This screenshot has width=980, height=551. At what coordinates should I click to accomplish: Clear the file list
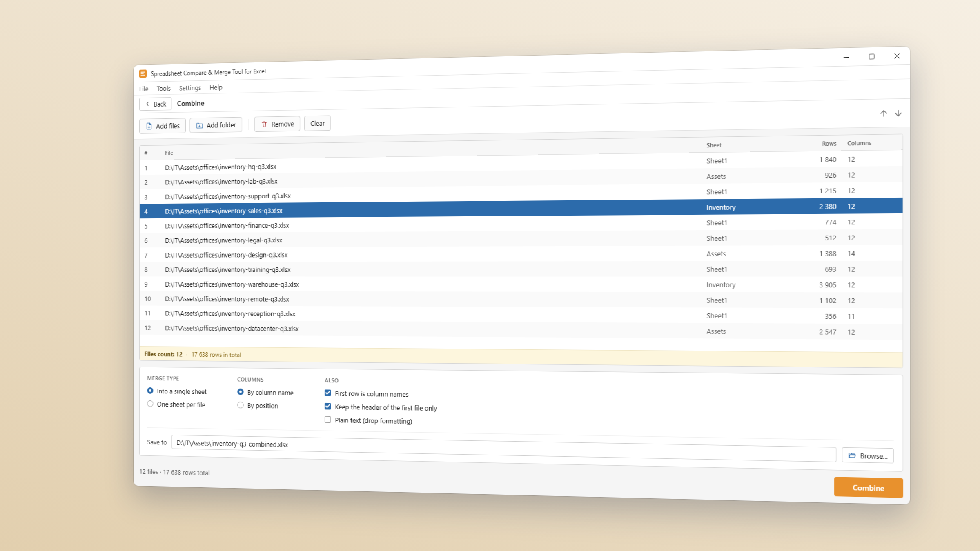pos(317,123)
